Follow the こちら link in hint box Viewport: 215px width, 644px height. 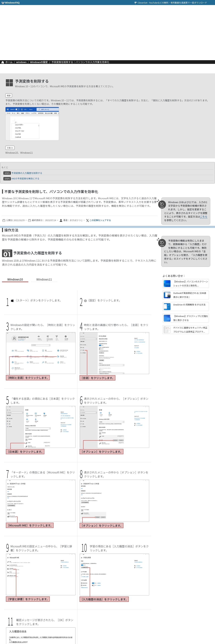tap(203, 217)
